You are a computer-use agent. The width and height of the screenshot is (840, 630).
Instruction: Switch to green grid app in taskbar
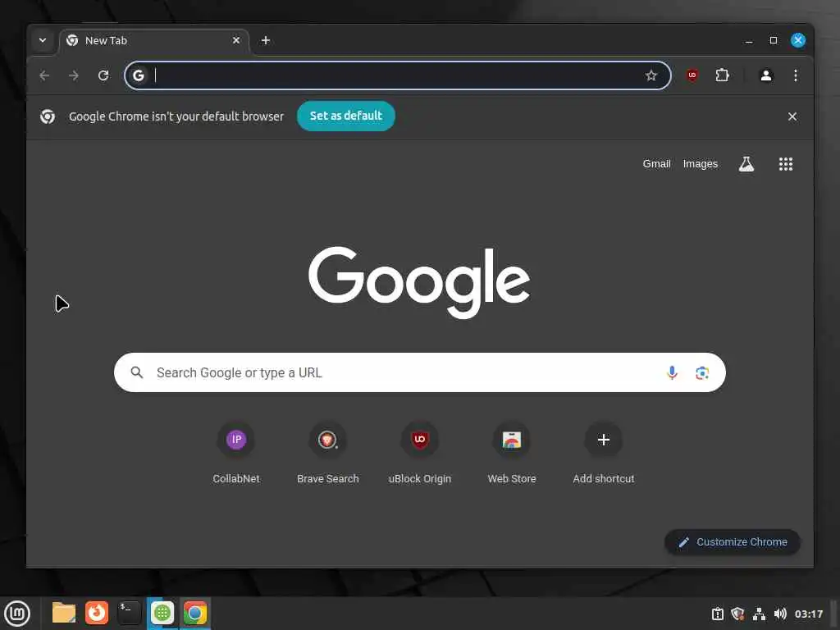click(x=162, y=614)
